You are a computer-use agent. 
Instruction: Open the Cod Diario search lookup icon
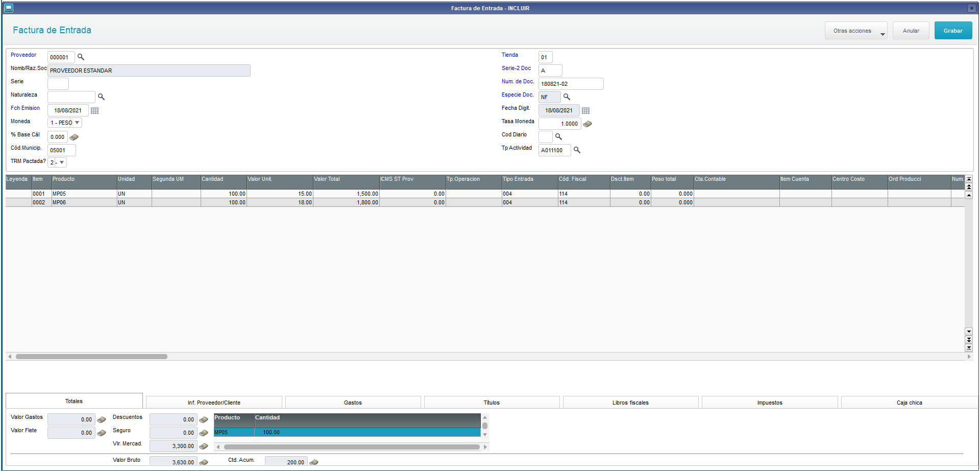[x=558, y=137]
